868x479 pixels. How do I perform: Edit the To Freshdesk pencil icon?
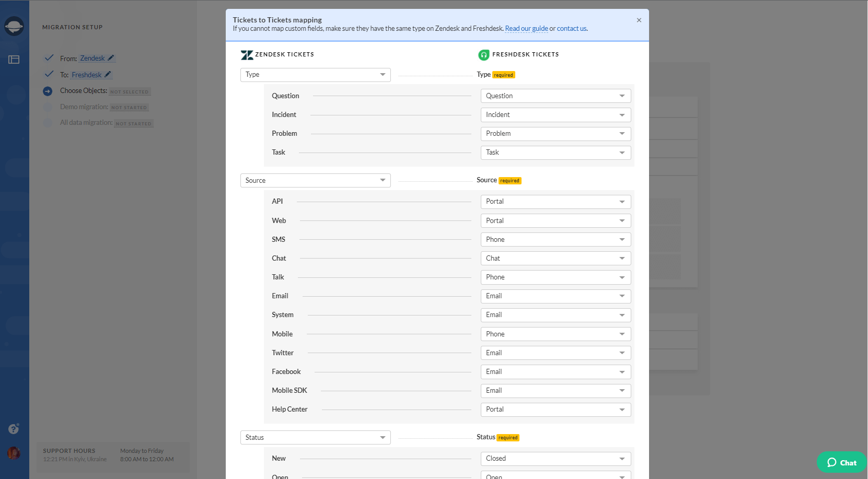[108, 75]
